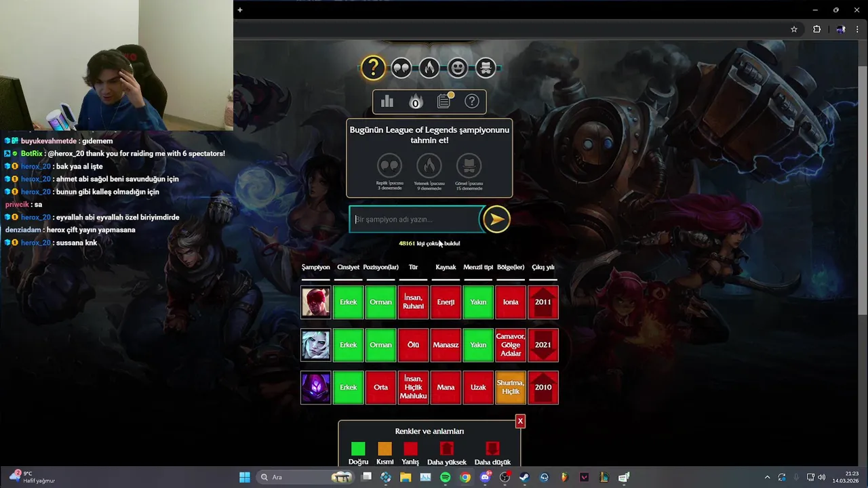Click the red-haired champion portrait in first row
The height and width of the screenshot is (488, 868).
[316, 302]
